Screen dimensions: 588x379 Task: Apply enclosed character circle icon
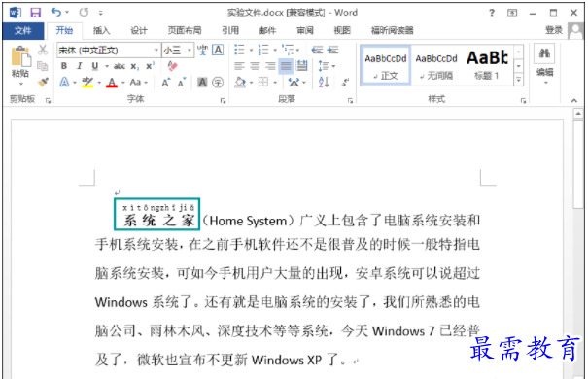tap(218, 82)
